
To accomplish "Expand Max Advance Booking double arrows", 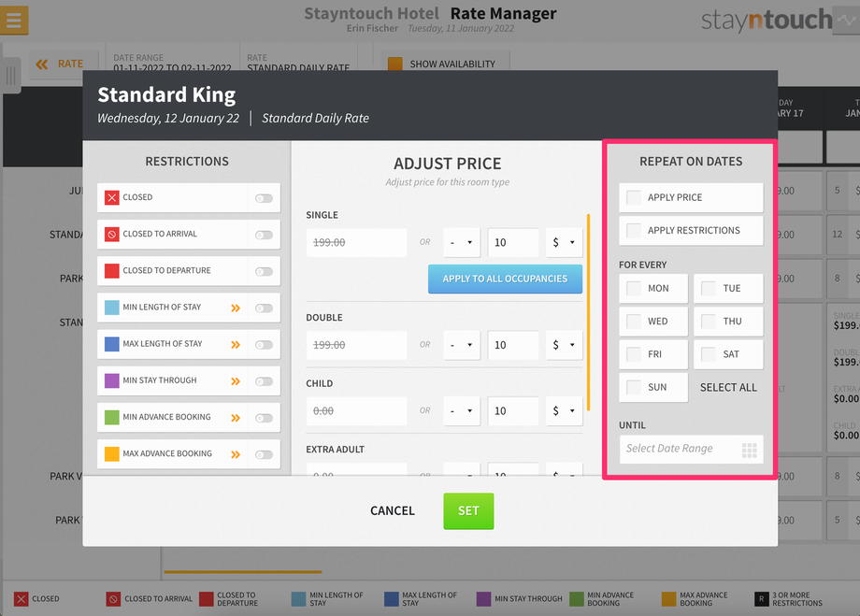I will pyautogui.click(x=236, y=454).
